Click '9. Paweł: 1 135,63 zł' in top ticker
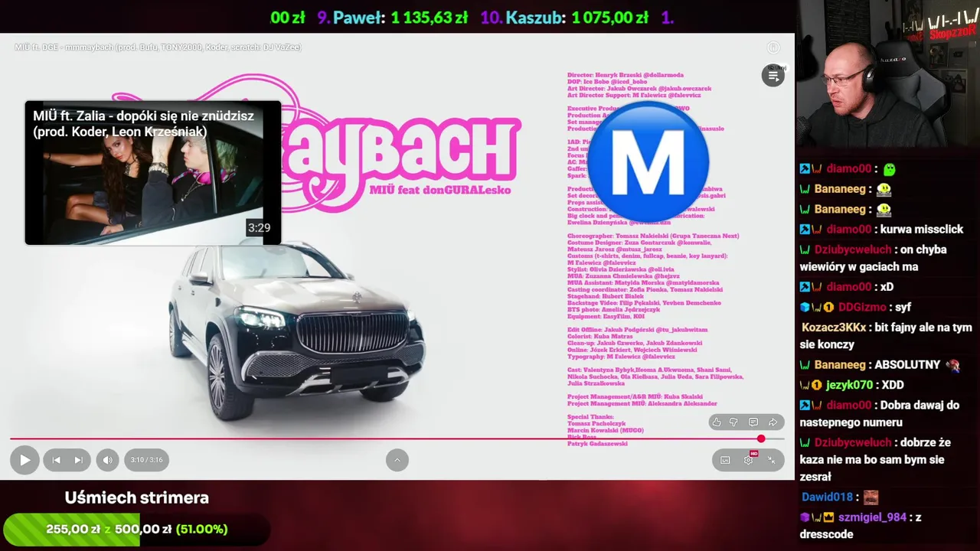Image resolution: width=980 pixels, height=551 pixels. 392,18
